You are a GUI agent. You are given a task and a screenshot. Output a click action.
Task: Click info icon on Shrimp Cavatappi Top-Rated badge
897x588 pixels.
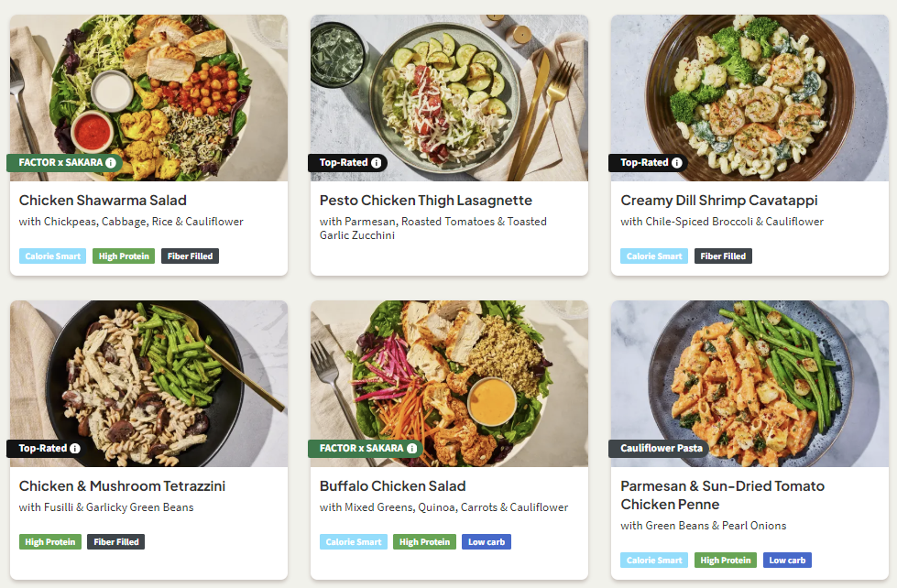pos(676,163)
